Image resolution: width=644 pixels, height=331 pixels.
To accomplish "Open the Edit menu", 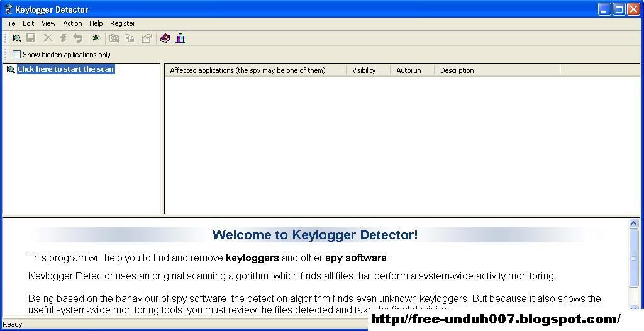I will (x=28, y=23).
